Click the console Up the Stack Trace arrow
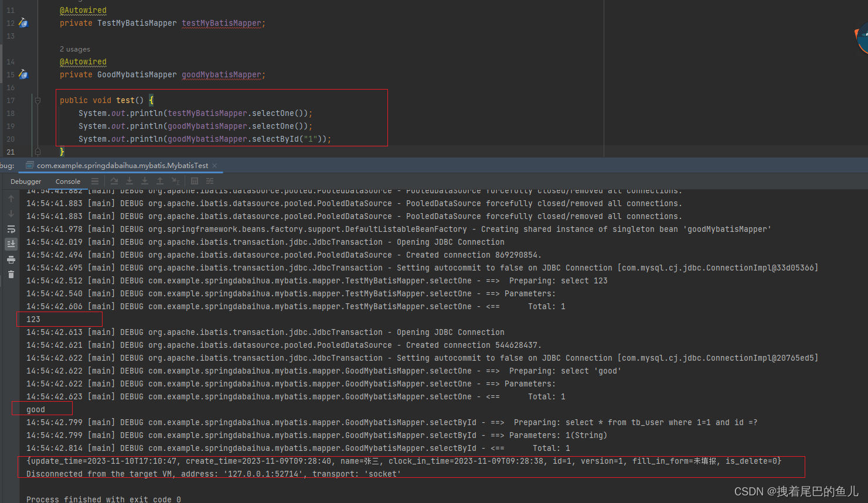 click(11, 199)
